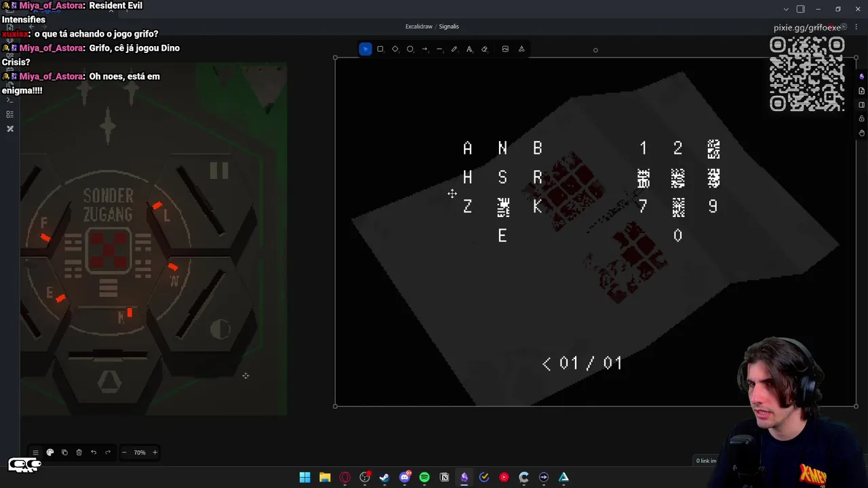This screenshot has width=868, height=488.
Task: Choose the Insert image tool
Action: coord(505,49)
